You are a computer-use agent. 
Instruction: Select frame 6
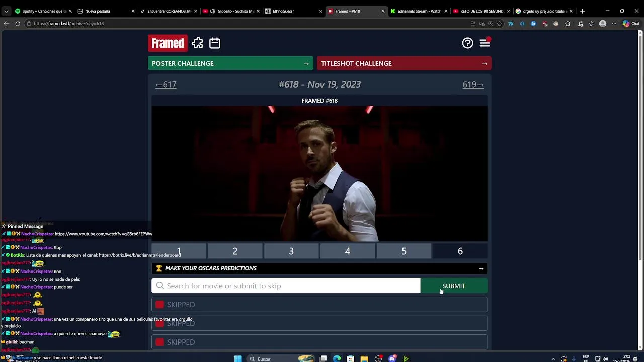(460, 251)
